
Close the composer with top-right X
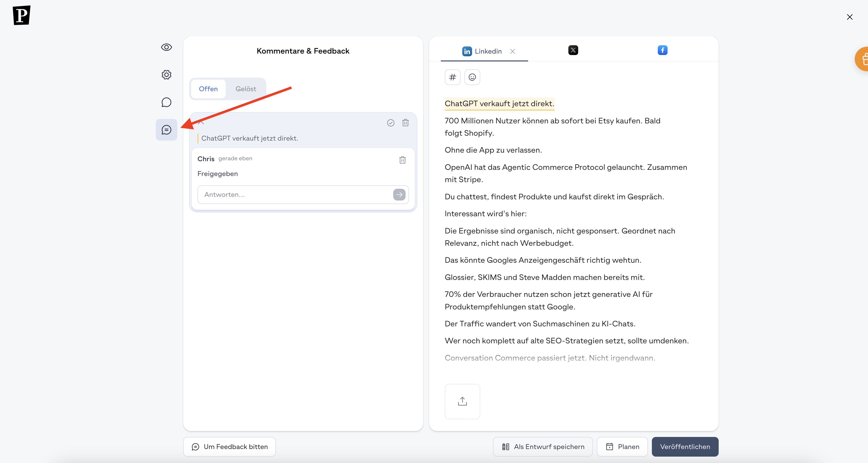850,17
